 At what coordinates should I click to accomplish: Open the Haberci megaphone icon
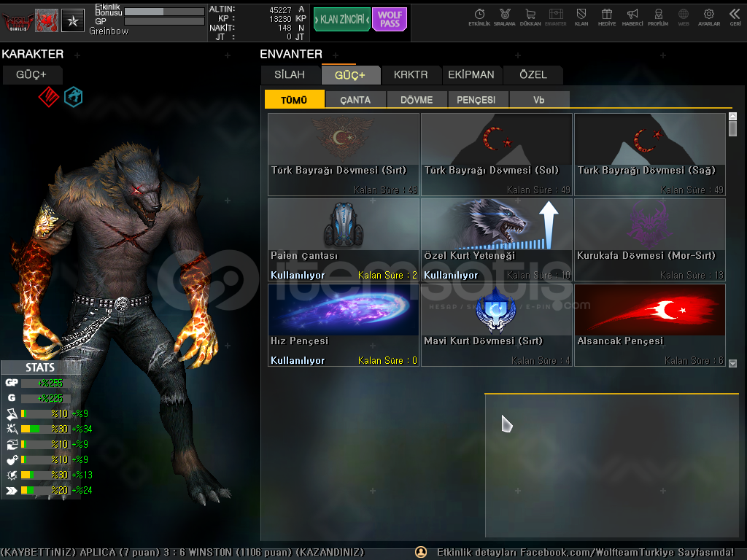coord(632,17)
